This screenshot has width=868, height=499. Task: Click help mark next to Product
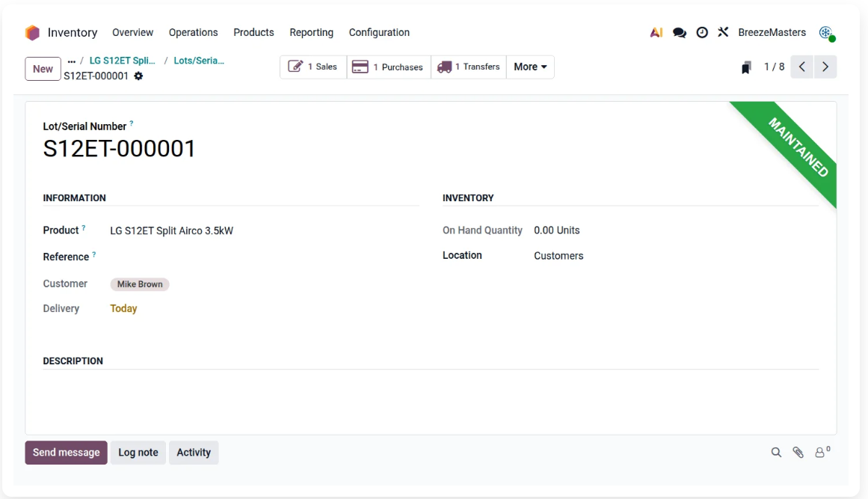pos(84,227)
